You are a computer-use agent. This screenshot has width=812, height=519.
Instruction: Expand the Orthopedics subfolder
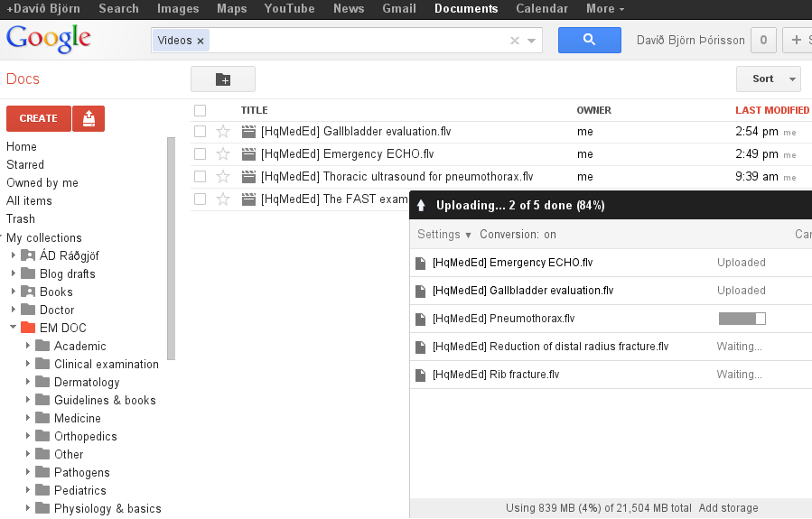pos(28,436)
